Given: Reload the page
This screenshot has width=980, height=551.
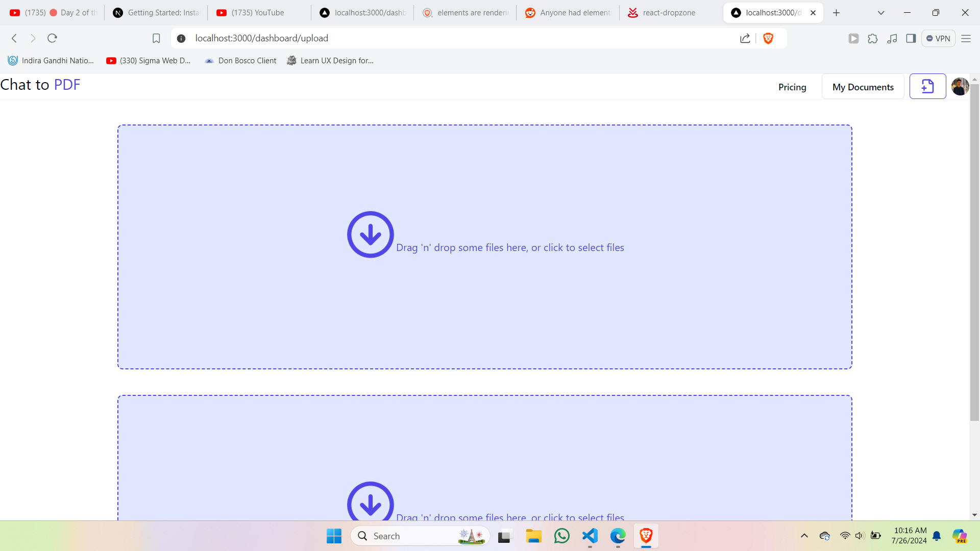Looking at the screenshot, I should (x=52, y=38).
